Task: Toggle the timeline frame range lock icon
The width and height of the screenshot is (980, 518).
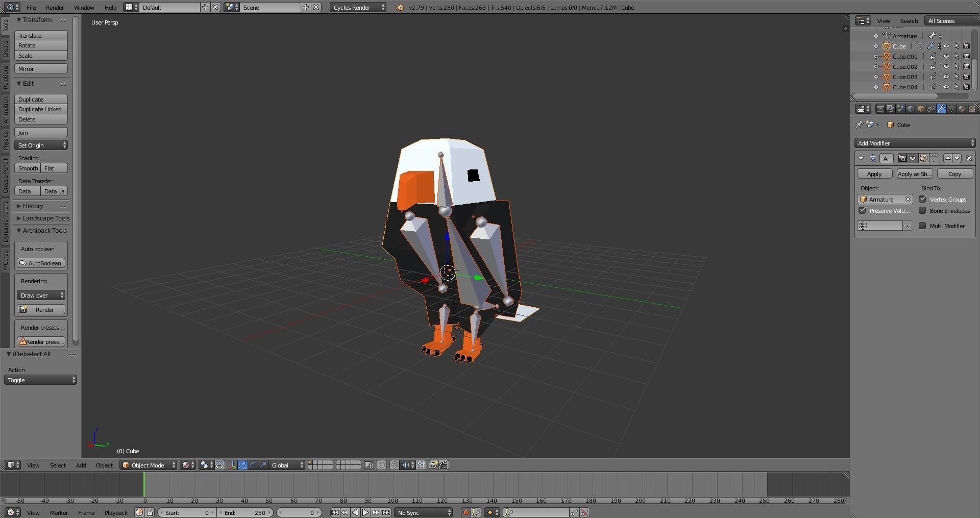Action: (150, 512)
